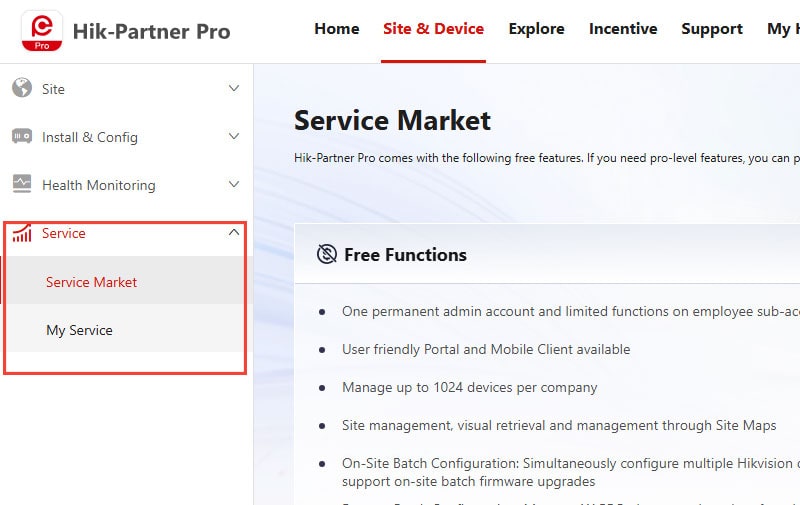The height and width of the screenshot is (505, 800).
Task: Open the My Service sidebar item
Action: pos(125,330)
